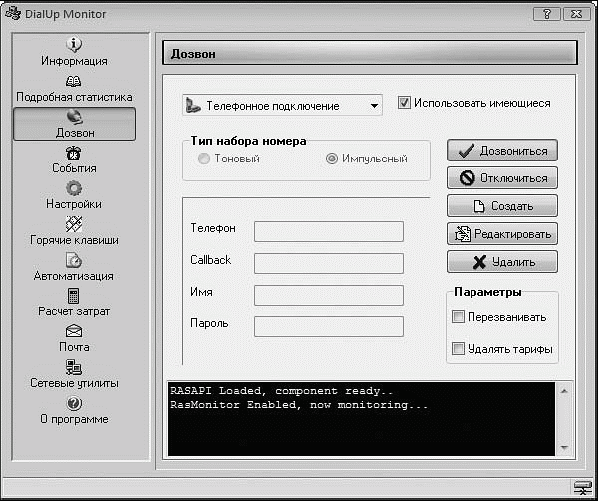The image size is (598, 501).
Task: Enable the Перезванивать checkbox
Action: click(x=458, y=316)
